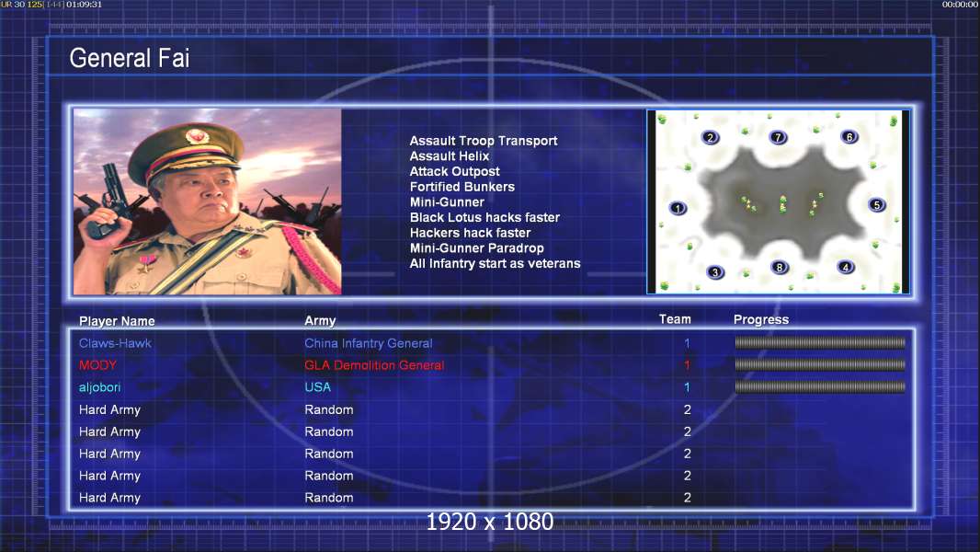Click 'Mini-Gunner Paradrop' text
Screen dimensions: 980x552
coord(476,248)
